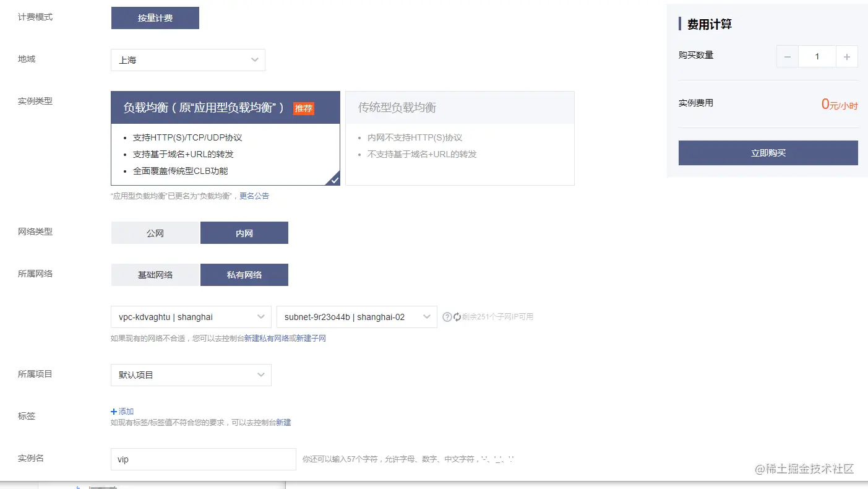Select 按量计费 billing mode
Screen dimensions: 868x489
pyautogui.click(x=155, y=18)
